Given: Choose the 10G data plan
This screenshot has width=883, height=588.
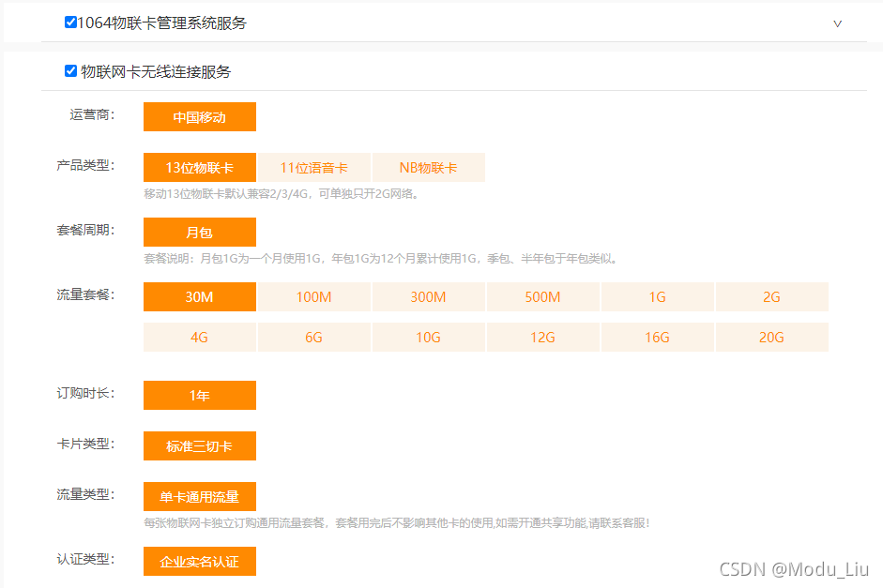Looking at the screenshot, I should pyautogui.click(x=429, y=337).
